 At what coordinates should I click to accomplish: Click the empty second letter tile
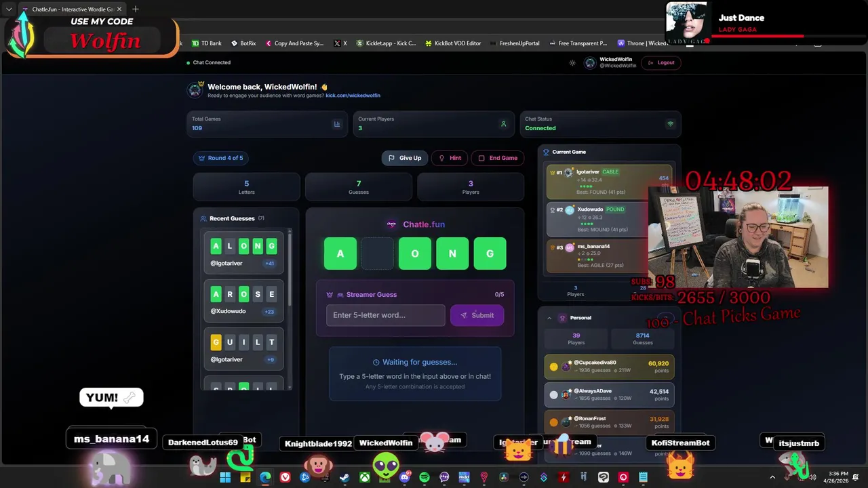point(378,253)
